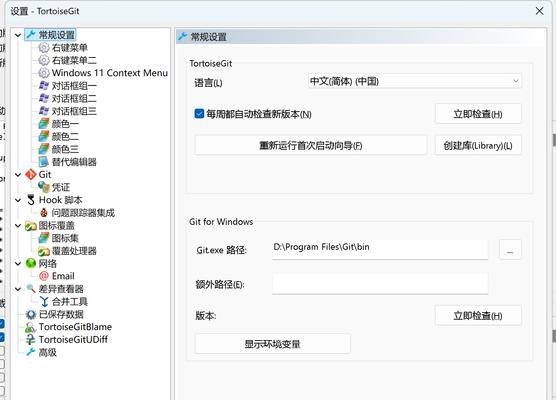Select the 颜色二 tree item
The image size is (556, 400).
click(x=65, y=137)
